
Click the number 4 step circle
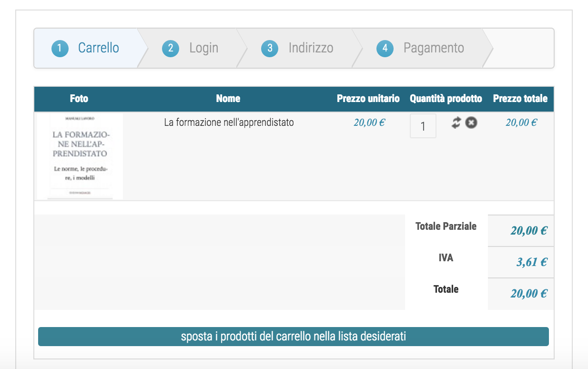click(385, 48)
